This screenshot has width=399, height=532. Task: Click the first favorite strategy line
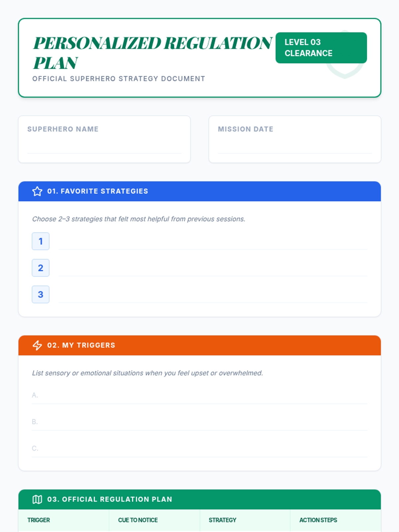tap(213, 241)
